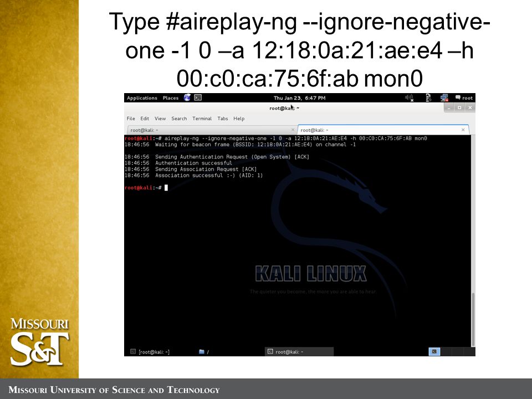Launch terminal from top panel icon
Image resolution: width=532 pixels, height=399 pixels.
click(x=198, y=98)
